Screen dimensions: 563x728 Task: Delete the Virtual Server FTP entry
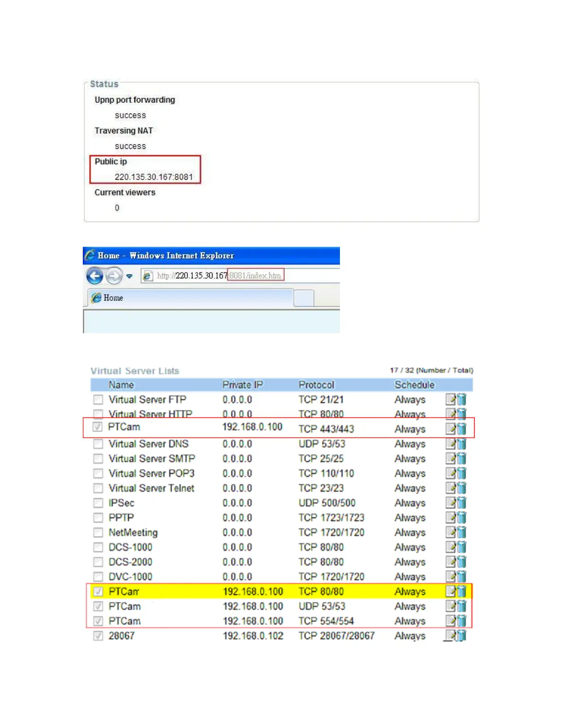pos(461,399)
